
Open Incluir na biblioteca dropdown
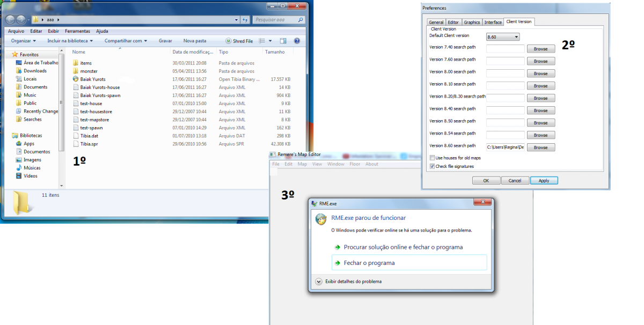click(x=70, y=41)
